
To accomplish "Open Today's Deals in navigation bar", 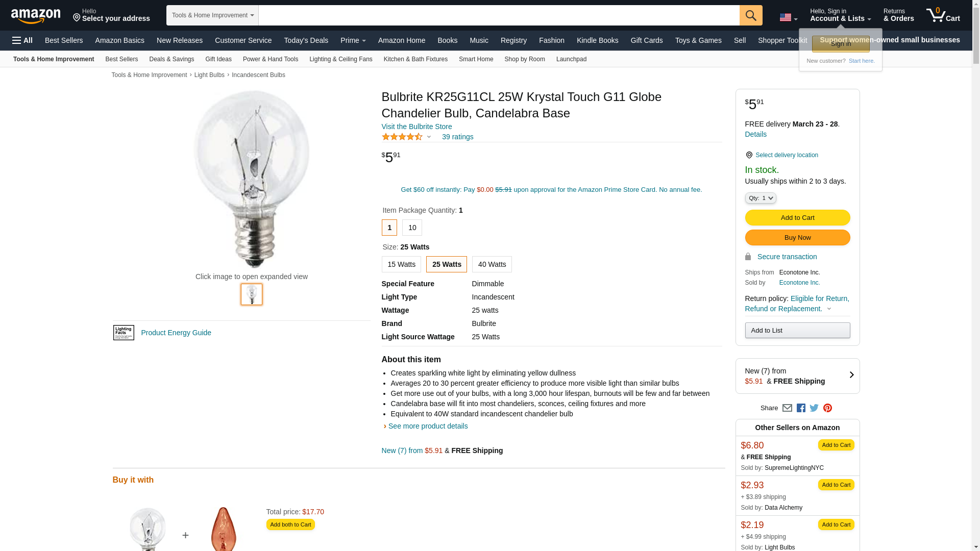I will (x=306, y=40).
